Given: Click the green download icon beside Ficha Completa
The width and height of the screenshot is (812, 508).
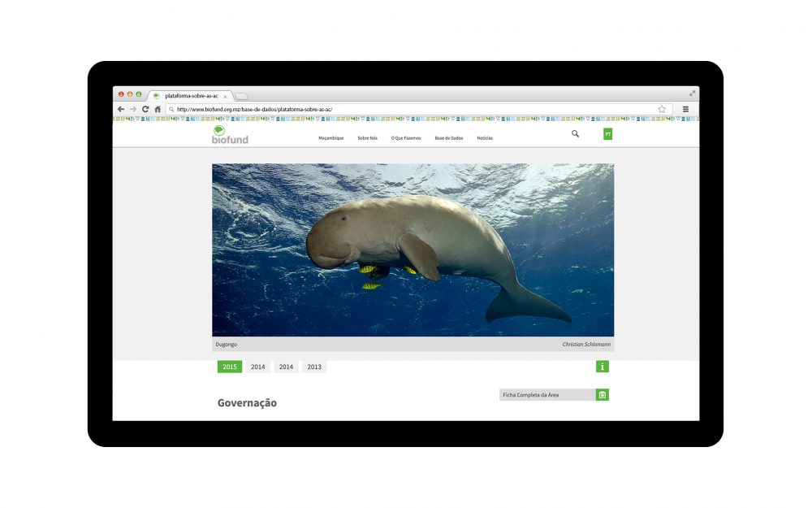Looking at the screenshot, I should pos(602,394).
